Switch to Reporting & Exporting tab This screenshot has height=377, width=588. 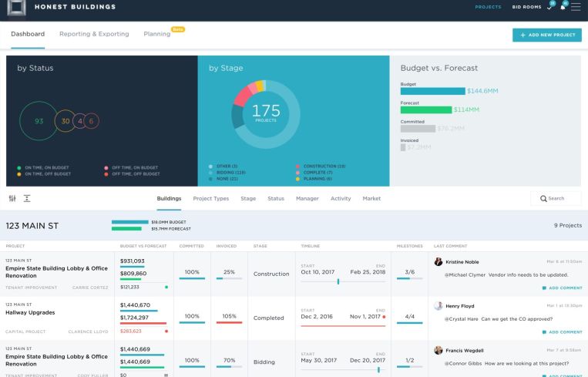point(94,35)
